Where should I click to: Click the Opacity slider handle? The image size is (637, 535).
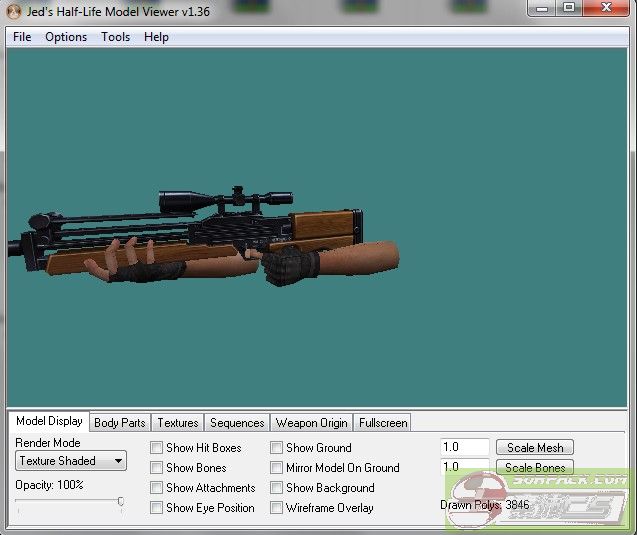pyautogui.click(x=121, y=502)
